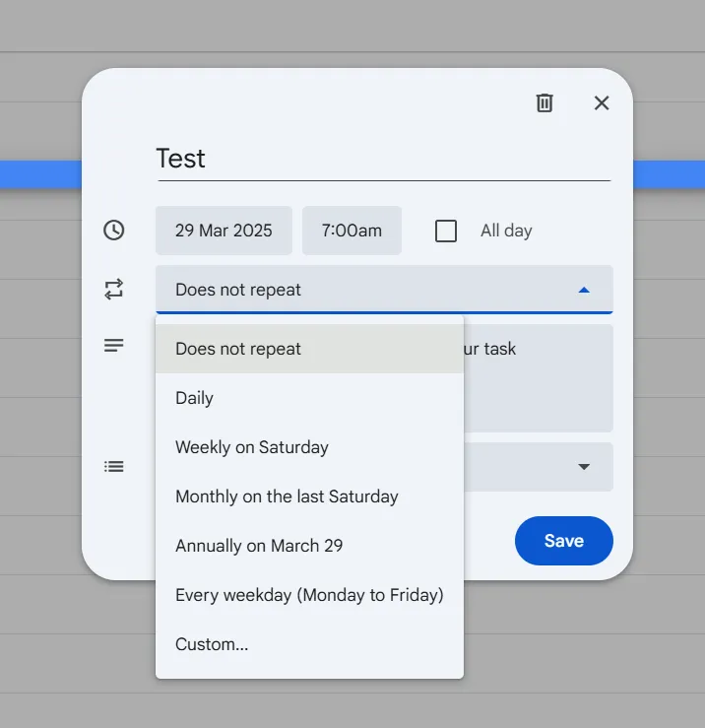Open the date picker '29 Mar 2025'
The image size is (705, 728).
coord(224,231)
